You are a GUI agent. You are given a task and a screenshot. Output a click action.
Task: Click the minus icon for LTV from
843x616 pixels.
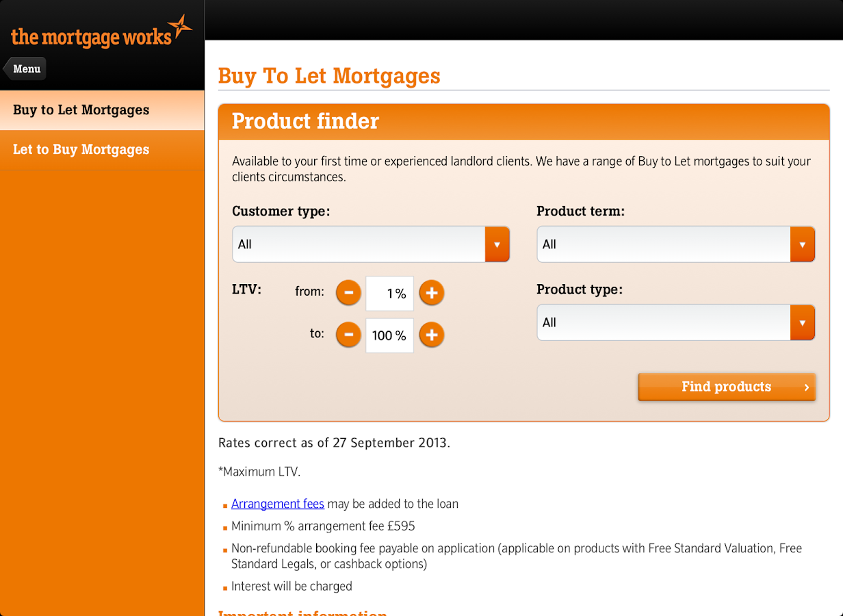348,294
